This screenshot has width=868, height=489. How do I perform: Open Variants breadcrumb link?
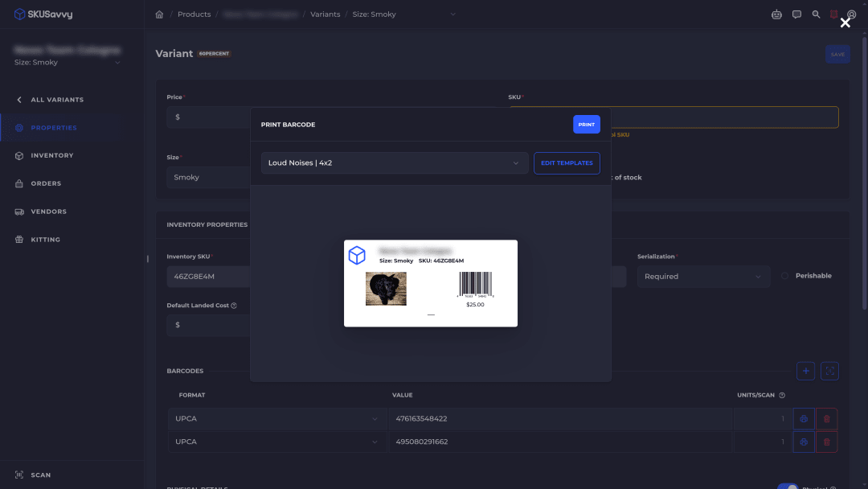tap(325, 14)
